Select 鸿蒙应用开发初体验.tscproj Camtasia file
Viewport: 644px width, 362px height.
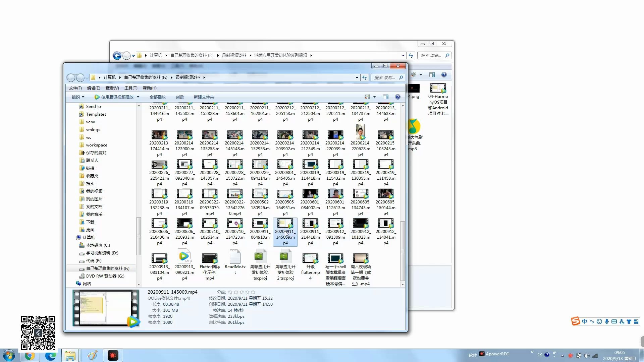[x=260, y=264]
